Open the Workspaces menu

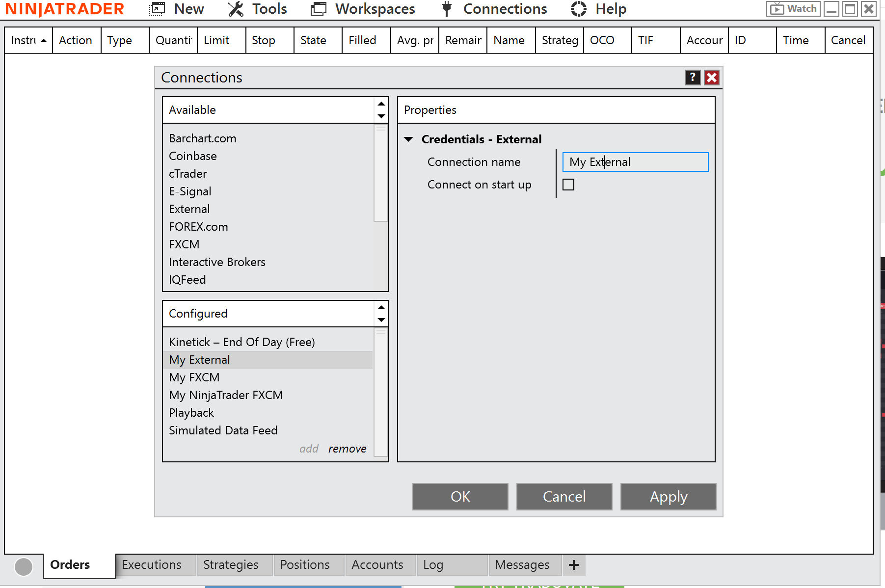coord(363,9)
